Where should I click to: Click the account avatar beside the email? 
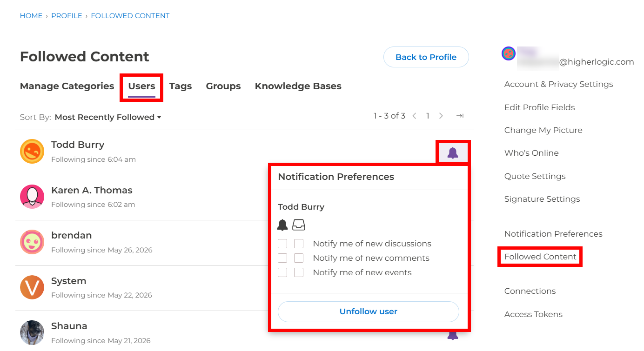coord(509,53)
